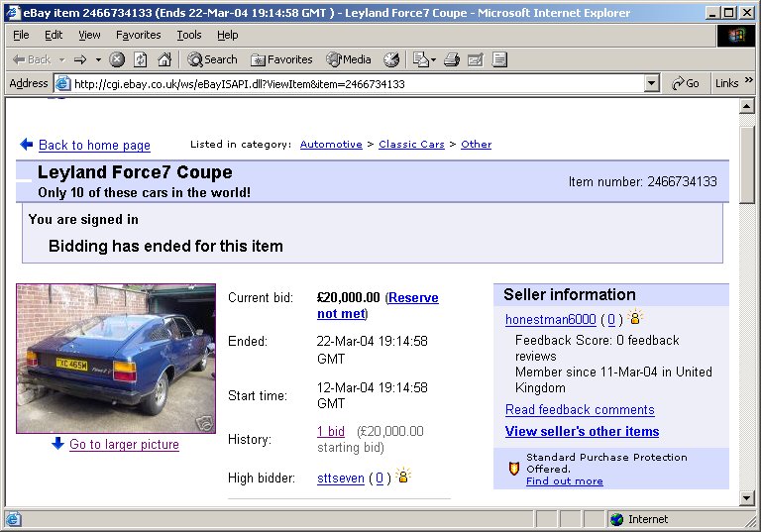761x532 pixels.
Task: Click the purchase protection shield icon
Action: click(x=514, y=469)
